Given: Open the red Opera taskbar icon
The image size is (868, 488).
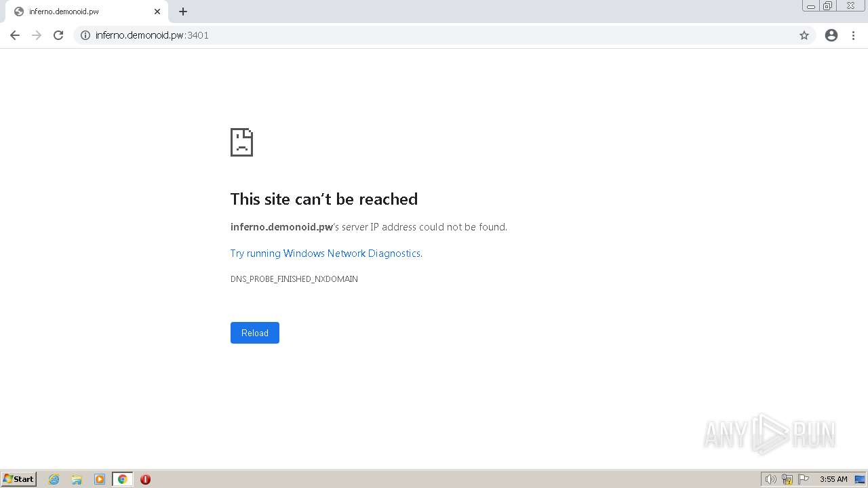Looking at the screenshot, I should point(145,479).
